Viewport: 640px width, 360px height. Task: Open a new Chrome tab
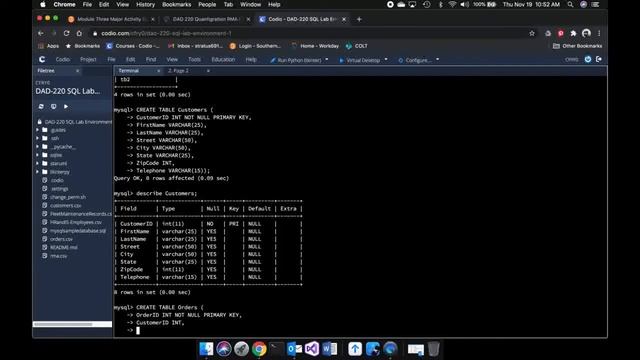click(x=359, y=19)
